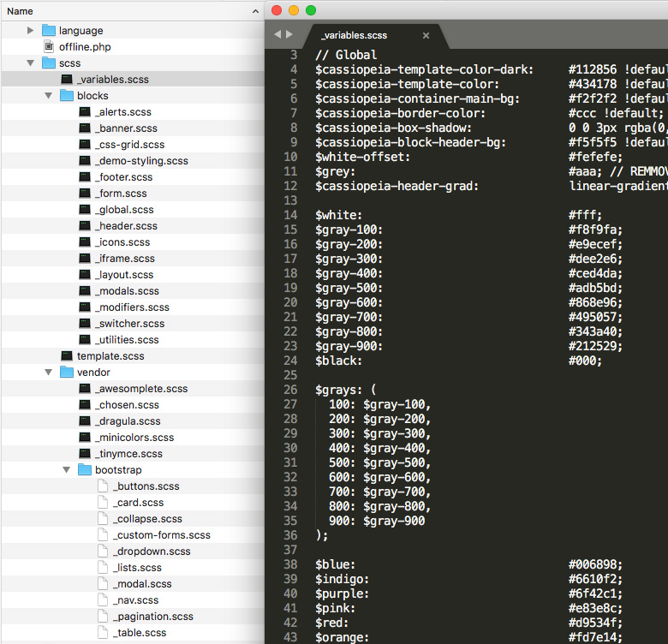Select the _collapse.scss file name
Viewport: 668px width, 644px height.
click(147, 518)
